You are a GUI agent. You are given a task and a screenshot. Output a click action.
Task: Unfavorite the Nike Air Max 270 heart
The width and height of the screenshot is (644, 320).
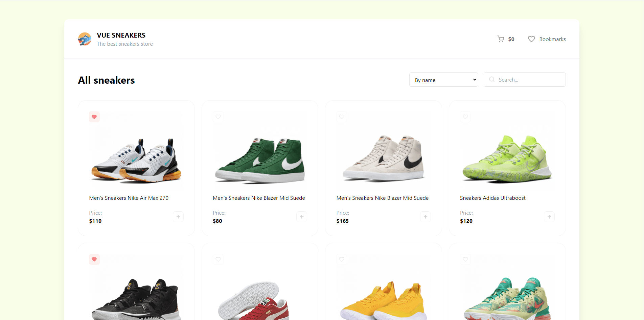tap(94, 117)
